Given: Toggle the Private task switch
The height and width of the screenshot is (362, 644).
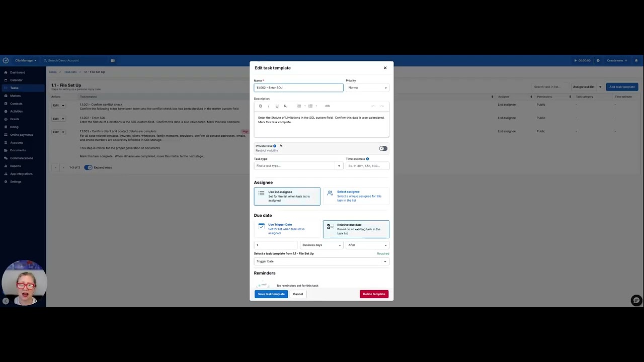Looking at the screenshot, I should (383, 148).
